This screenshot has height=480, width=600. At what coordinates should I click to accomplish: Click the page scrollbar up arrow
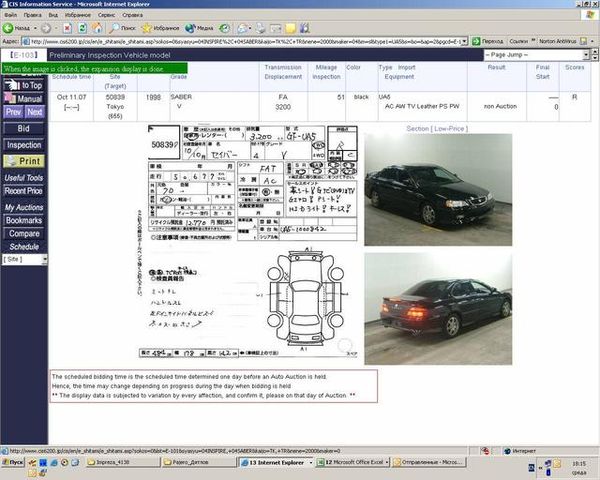(x=595, y=51)
